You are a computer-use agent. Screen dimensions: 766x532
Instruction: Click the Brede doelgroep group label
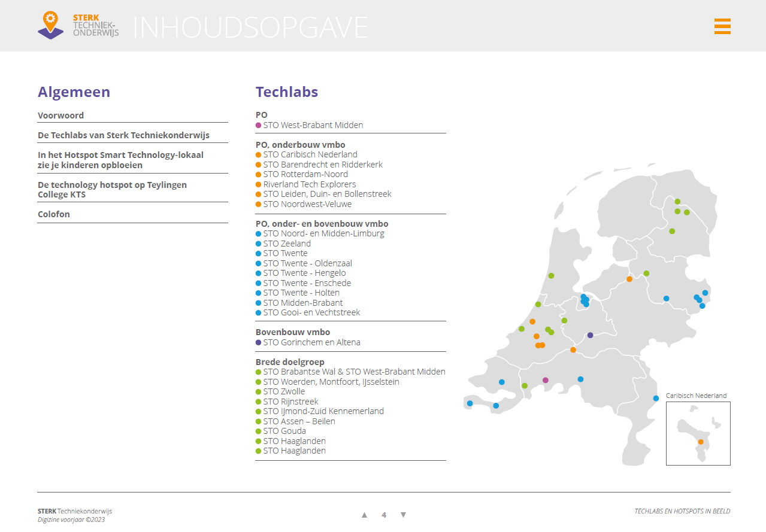[290, 362]
